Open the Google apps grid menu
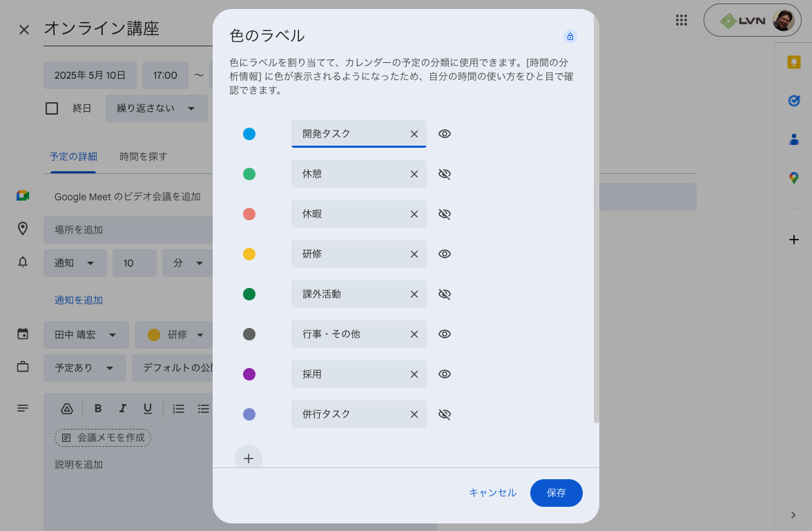This screenshot has width=812, height=531. tap(681, 20)
